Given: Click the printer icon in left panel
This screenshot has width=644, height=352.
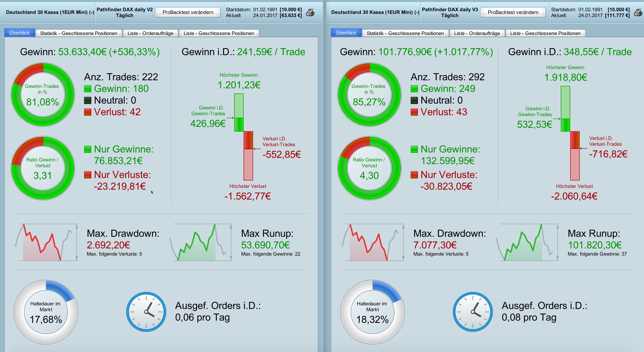Looking at the screenshot, I should (310, 13).
